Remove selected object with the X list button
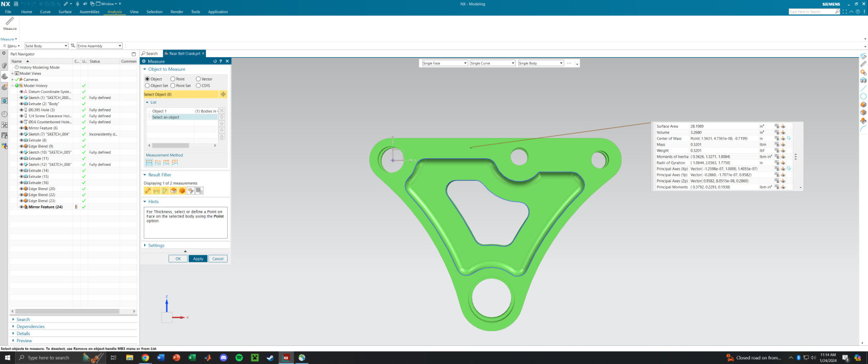 click(222, 111)
